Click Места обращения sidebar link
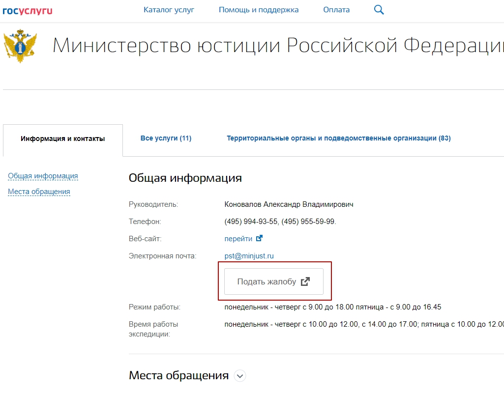504x420 pixels. (x=39, y=192)
